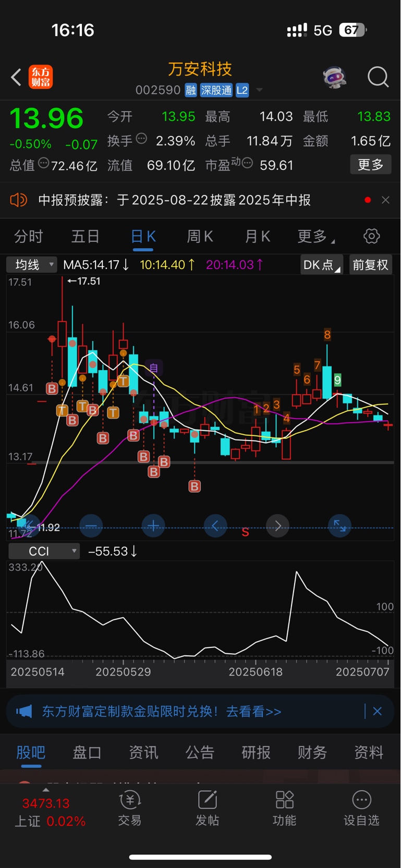401x868 pixels.
Task: Jump to chart start double-arrow button
Action: coord(29,526)
